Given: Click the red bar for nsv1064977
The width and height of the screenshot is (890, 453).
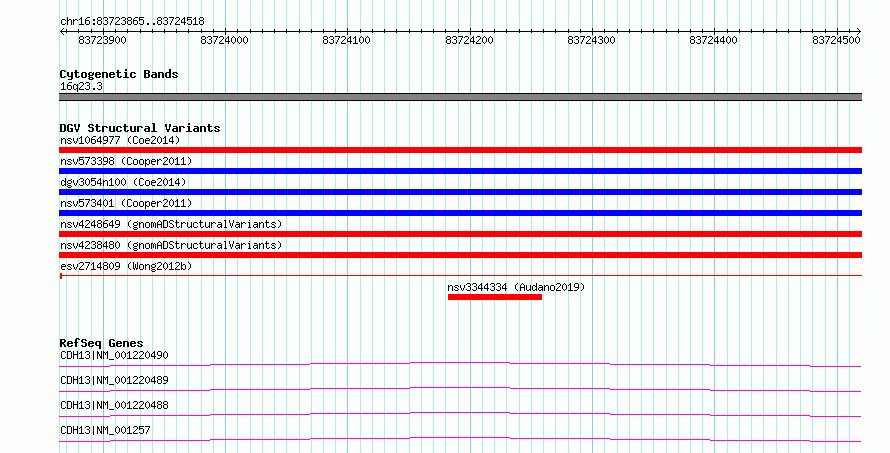Looking at the screenshot, I should (460, 150).
